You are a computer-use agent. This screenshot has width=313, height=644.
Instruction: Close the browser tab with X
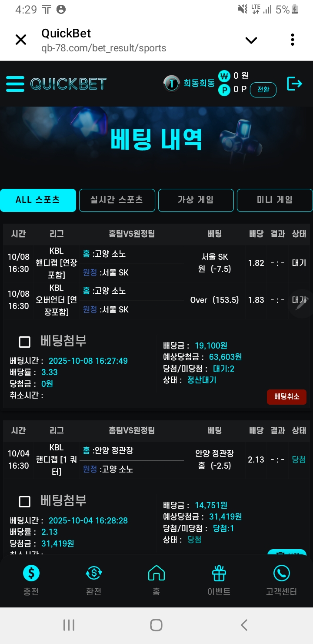click(x=21, y=40)
